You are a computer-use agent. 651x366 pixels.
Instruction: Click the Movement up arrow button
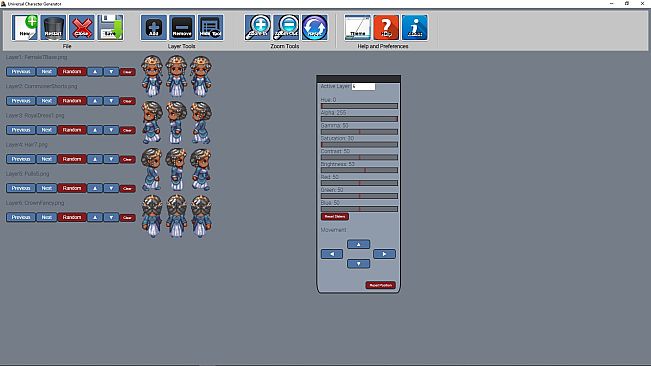pos(358,244)
